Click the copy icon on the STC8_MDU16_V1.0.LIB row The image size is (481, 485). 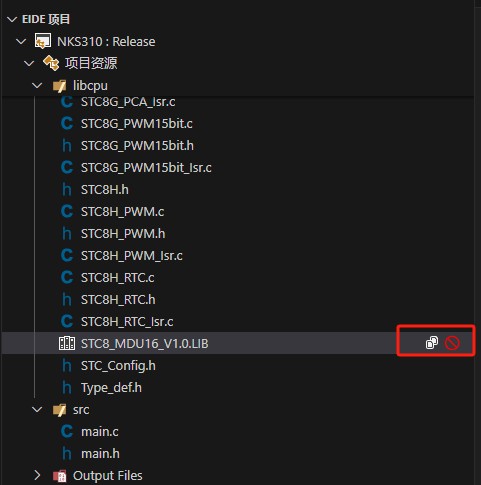tap(432, 342)
